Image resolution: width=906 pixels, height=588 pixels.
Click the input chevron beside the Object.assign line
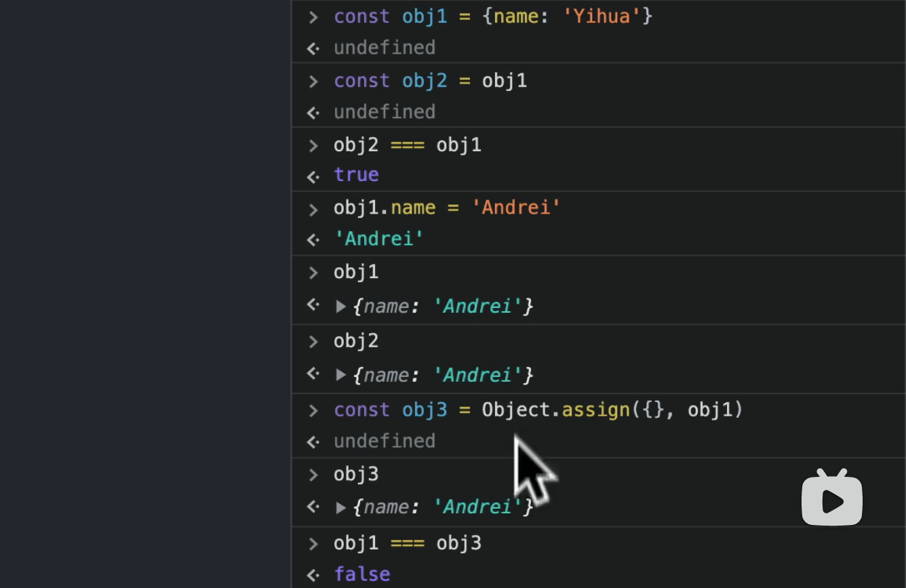pyautogui.click(x=313, y=410)
